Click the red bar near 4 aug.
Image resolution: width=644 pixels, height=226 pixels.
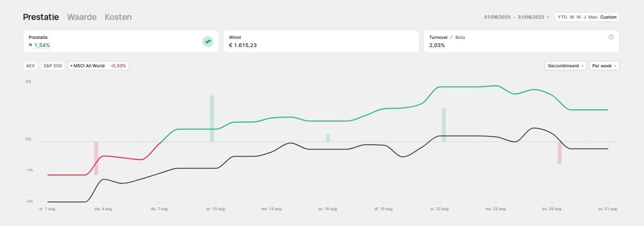[x=96, y=158]
